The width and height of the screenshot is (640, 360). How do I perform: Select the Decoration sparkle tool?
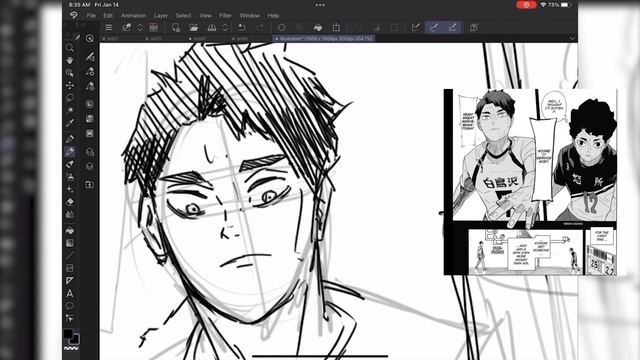click(70, 189)
